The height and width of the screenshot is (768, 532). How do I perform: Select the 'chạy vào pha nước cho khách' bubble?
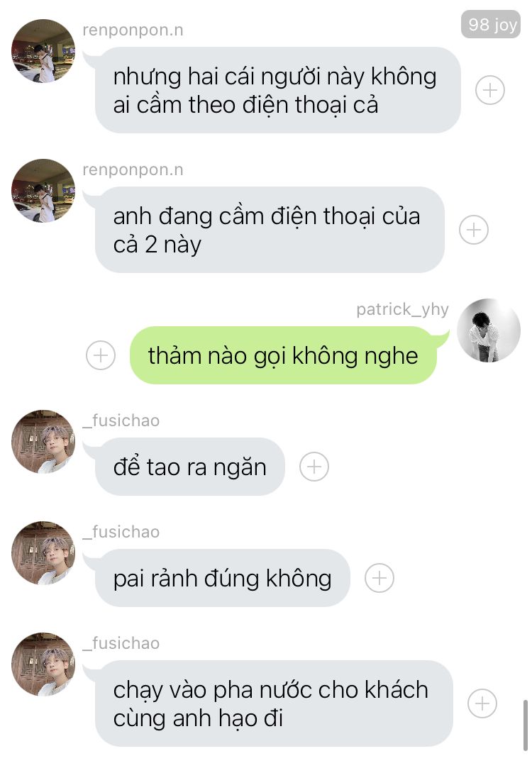(x=274, y=703)
